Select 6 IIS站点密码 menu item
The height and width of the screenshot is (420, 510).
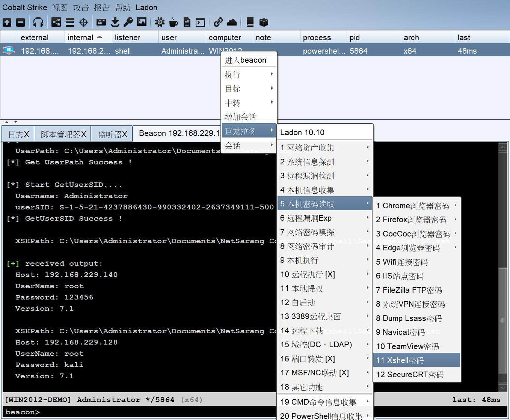(x=416, y=276)
